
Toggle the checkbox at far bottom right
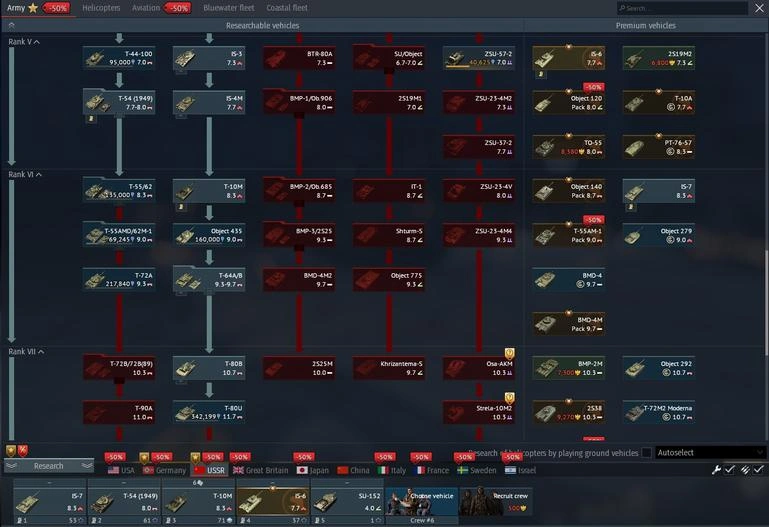point(759,470)
